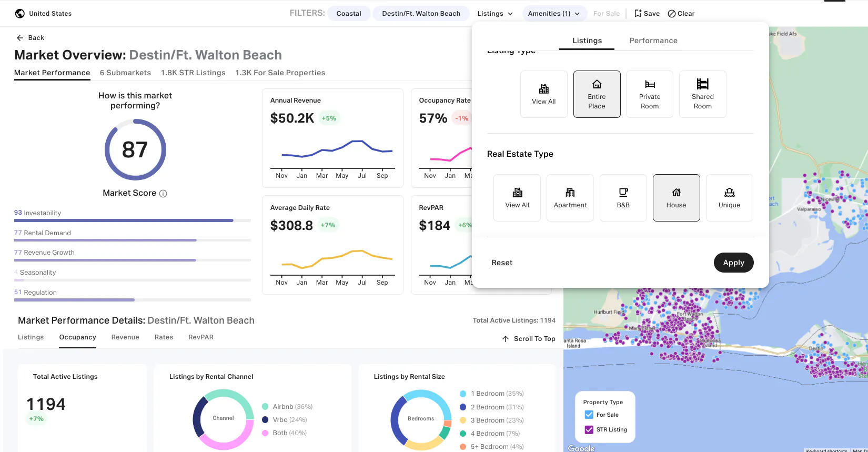The height and width of the screenshot is (452, 868).
Task: Choose Unique real estate type
Action: [730, 198]
